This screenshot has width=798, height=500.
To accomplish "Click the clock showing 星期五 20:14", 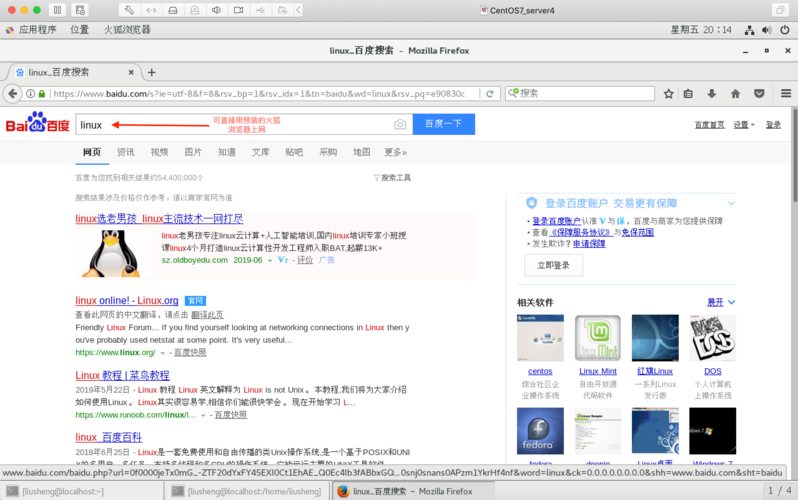I will click(701, 30).
